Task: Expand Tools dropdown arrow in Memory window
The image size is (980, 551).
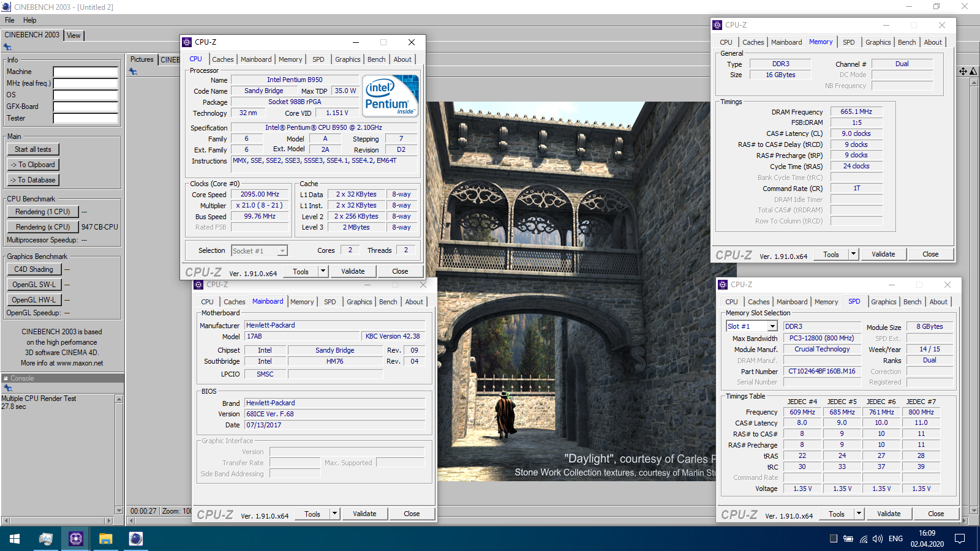Action: [854, 254]
